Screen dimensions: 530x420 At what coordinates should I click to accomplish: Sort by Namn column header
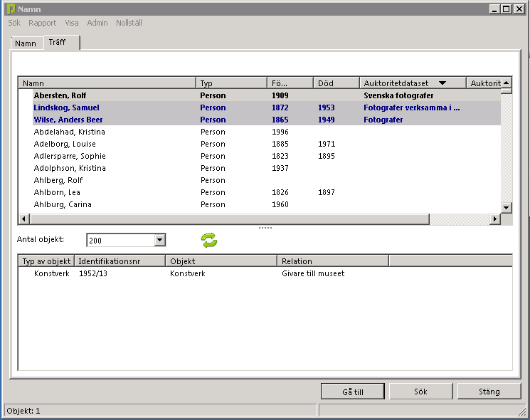107,83
